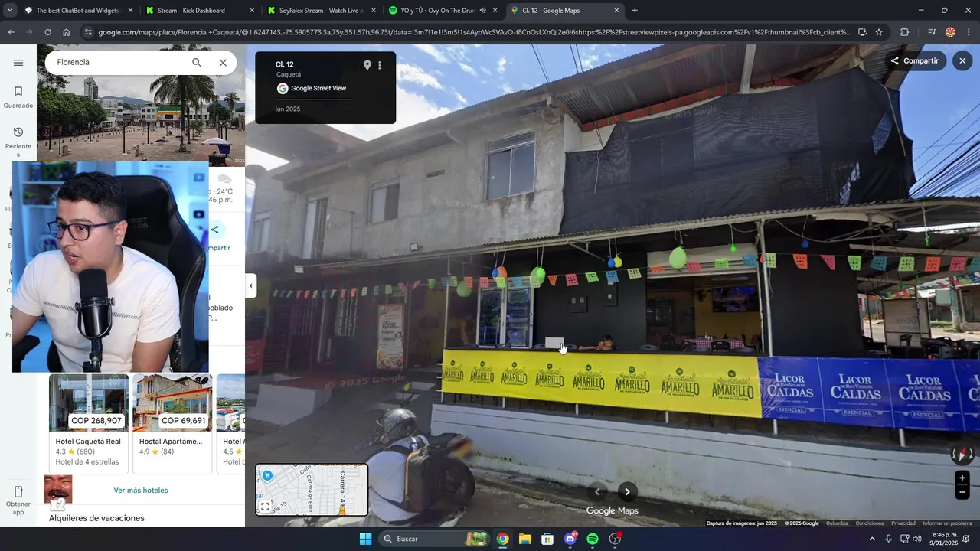Click the search magnifier next to Florencia
Screen dimensions: 980x551
[x=197, y=63]
